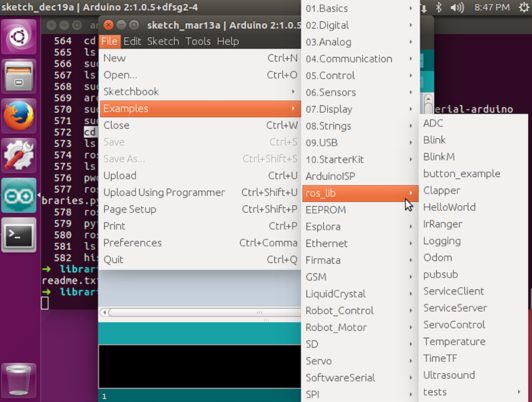Switch to Arduino IDE launcher icon
The width and height of the screenshot is (532, 402).
(19, 195)
